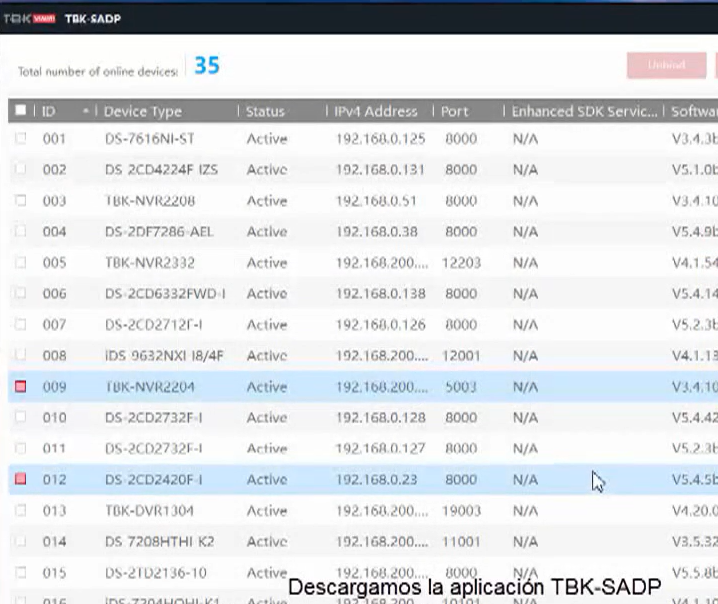Screen dimensions: 718x604
Task: Uncheck the checkbox for device 009
Action: [21, 387]
